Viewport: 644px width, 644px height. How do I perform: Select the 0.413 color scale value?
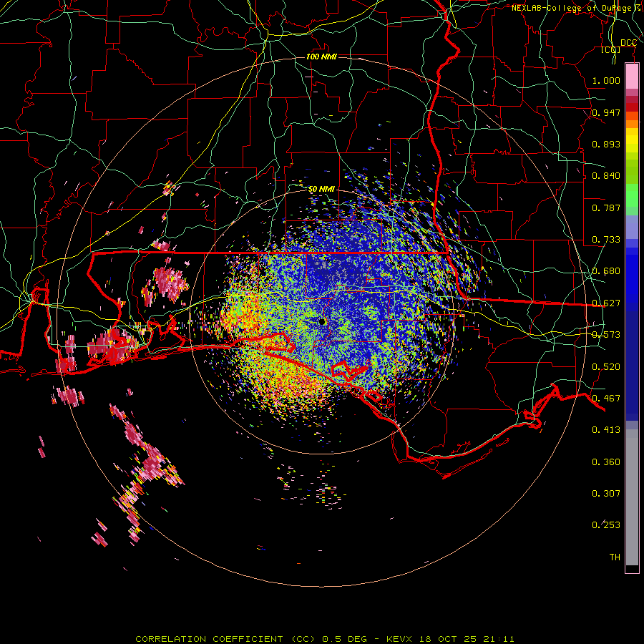(606, 430)
